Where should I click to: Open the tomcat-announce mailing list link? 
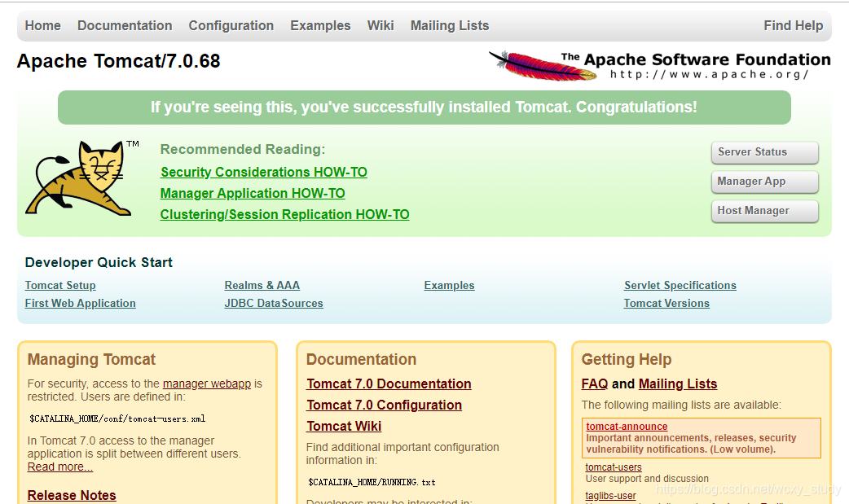(x=627, y=427)
